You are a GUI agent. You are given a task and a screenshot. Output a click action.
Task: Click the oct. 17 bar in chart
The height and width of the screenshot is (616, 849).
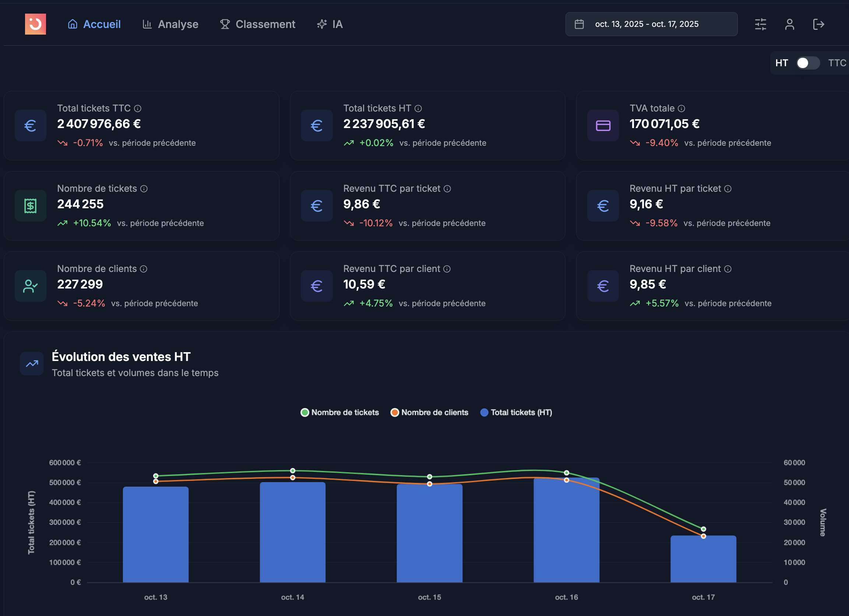click(703, 559)
